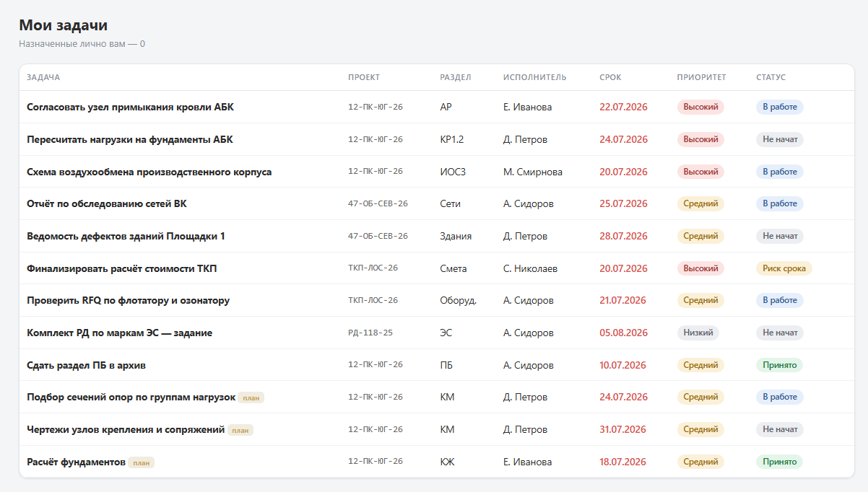This screenshot has height=492, width=868.
Task: Click assignee М. Смирнова
Action: coord(533,172)
